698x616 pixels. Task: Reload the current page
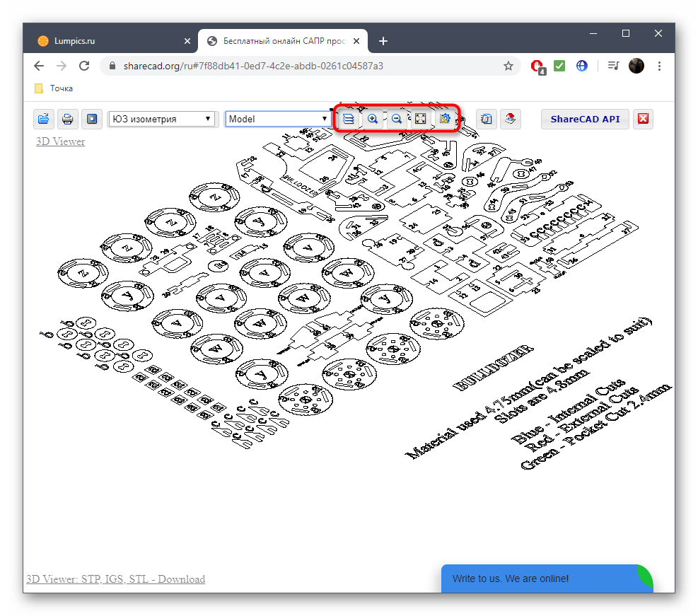pos(84,66)
